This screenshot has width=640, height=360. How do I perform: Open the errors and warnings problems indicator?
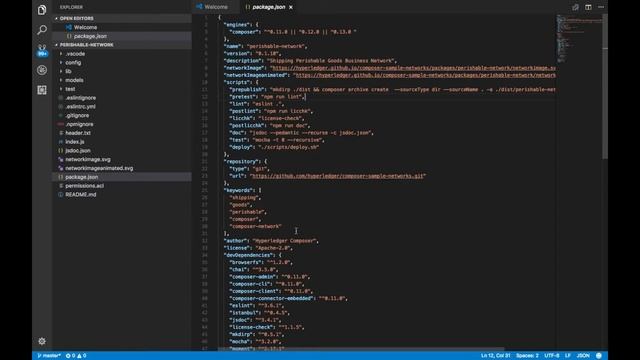click(x=76, y=356)
